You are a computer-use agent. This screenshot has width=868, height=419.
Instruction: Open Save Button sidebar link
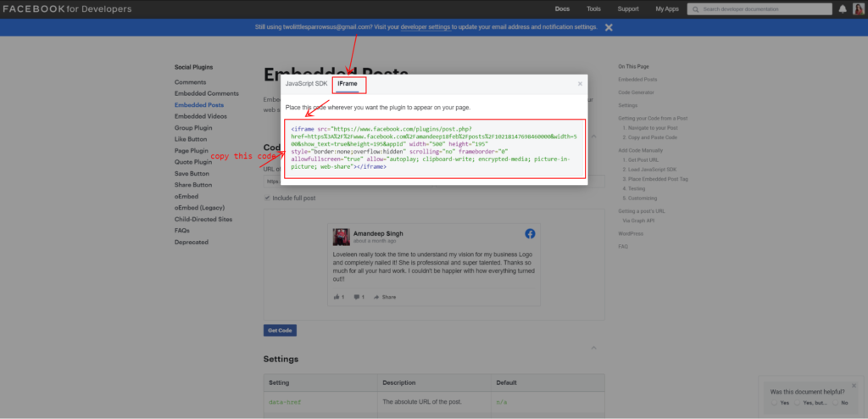[192, 174]
